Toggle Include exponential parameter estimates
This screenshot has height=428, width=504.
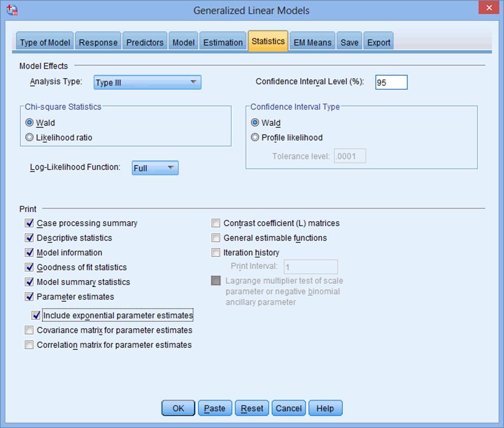point(36,315)
